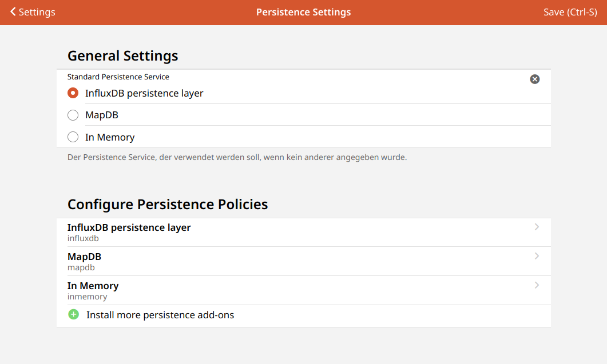Click the green plus install icon
The image size is (607, 364).
pos(73,314)
